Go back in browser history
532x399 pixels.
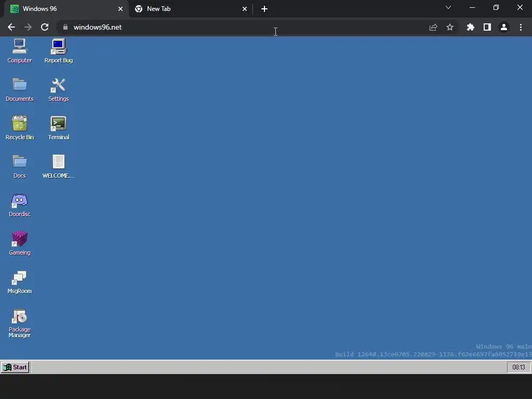tap(11, 27)
